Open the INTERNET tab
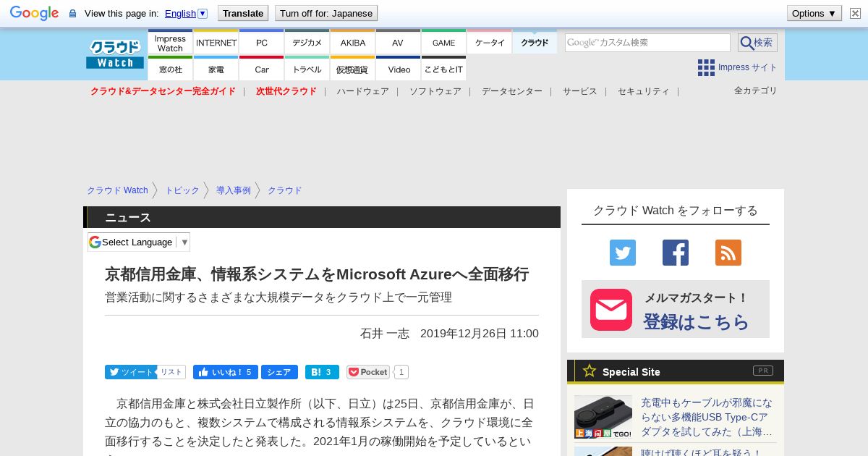Image resolution: width=868 pixels, height=456 pixels. [x=216, y=43]
